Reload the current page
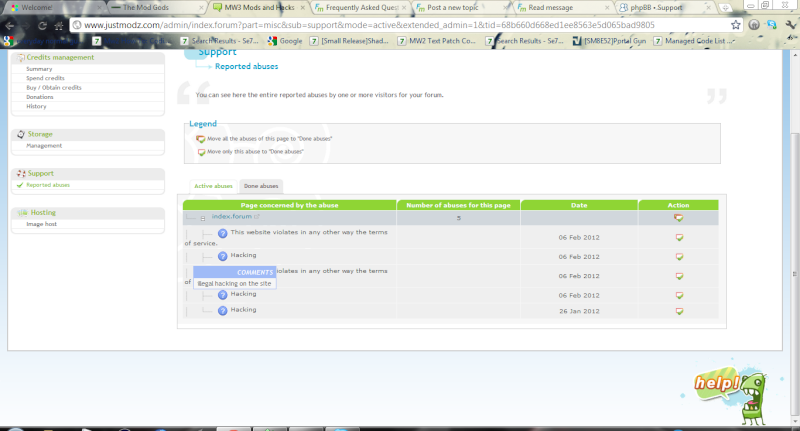 pyautogui.click(x=42, y=25)
